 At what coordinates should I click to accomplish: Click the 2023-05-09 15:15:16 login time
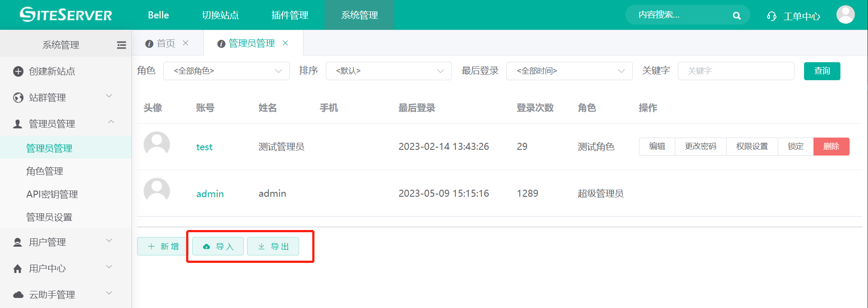point(444,193)
